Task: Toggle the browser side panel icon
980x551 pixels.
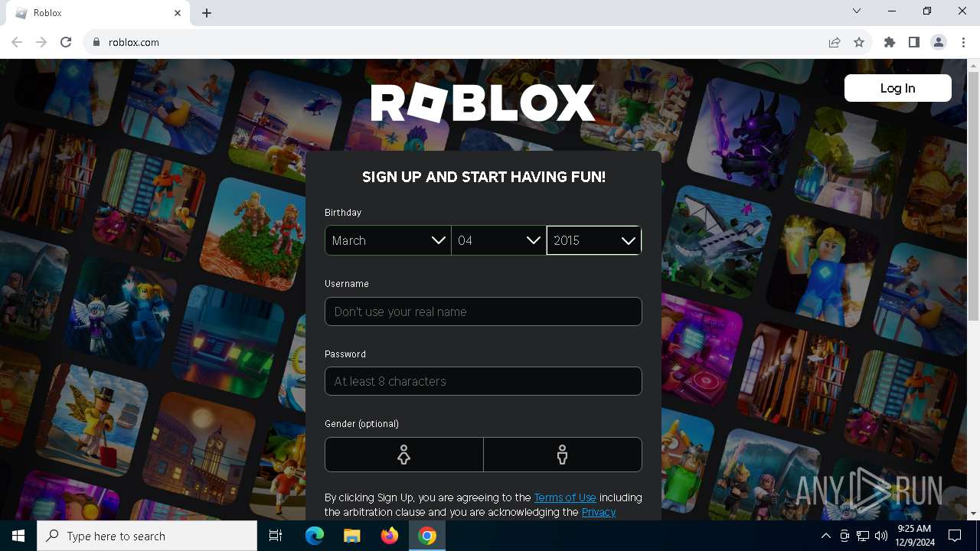Action: click(914, 42)
